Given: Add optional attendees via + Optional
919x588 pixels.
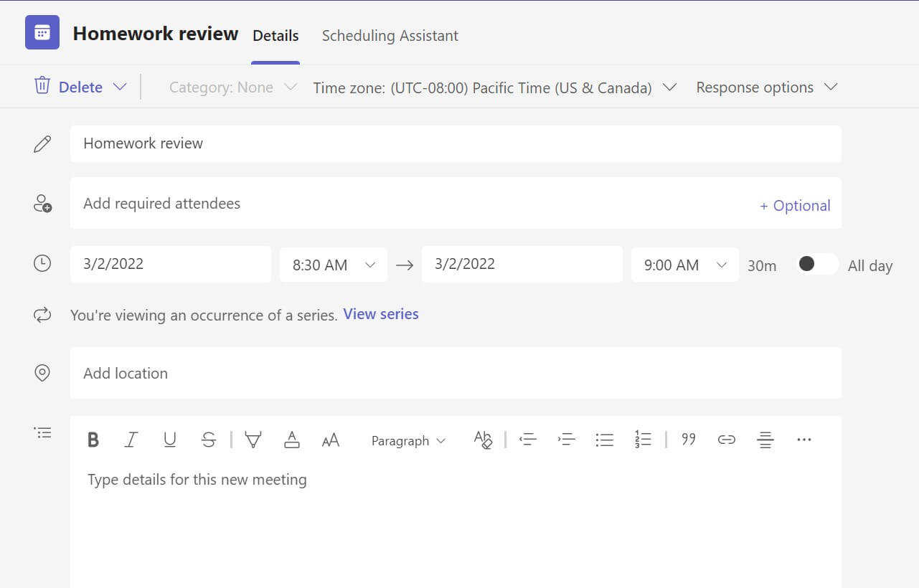Looking at the screenshot, I should click(795, 205).
